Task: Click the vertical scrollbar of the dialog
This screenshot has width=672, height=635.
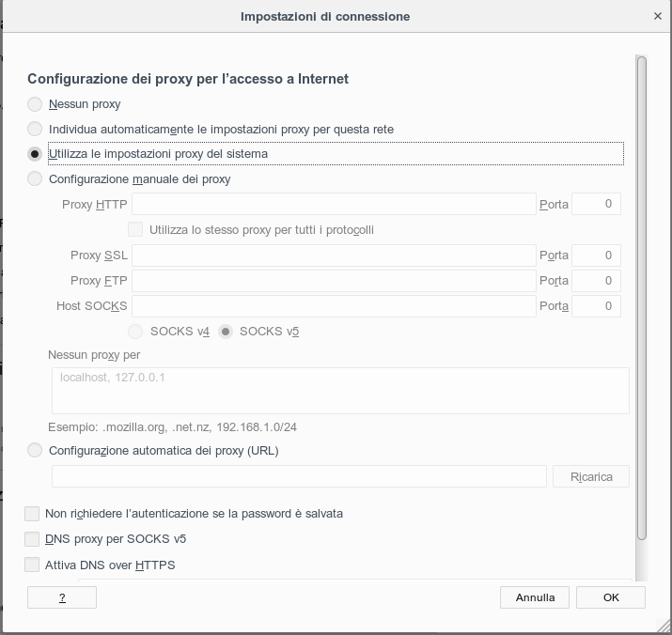Action: pyautogui.click(x=642, y=298)
